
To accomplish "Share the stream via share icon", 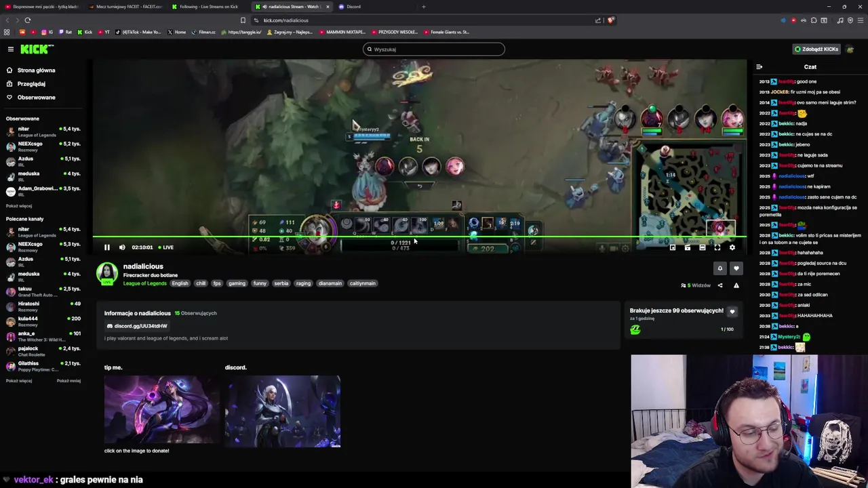I will [720, 285].
